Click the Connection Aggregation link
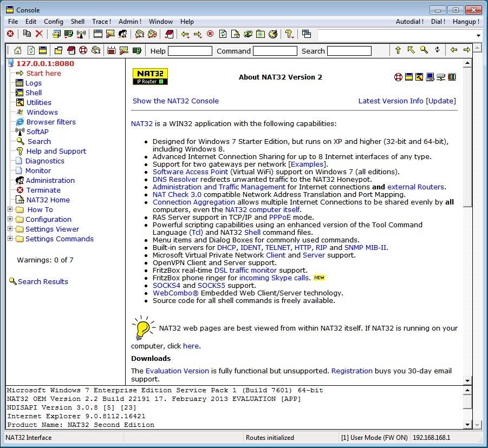This screenshot has height=448, width=488. (x=193, y=202)
